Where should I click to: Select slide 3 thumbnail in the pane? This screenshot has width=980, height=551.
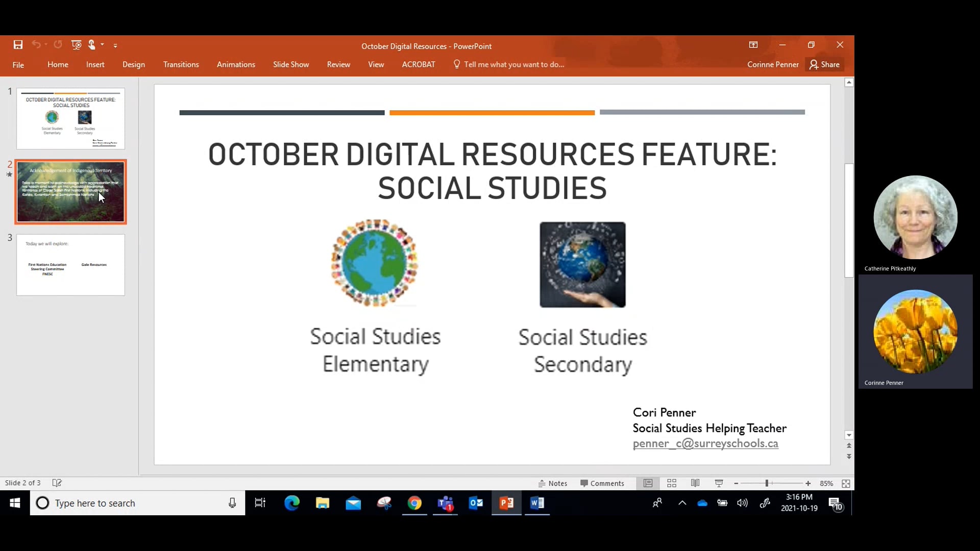[x=70, y=265]
